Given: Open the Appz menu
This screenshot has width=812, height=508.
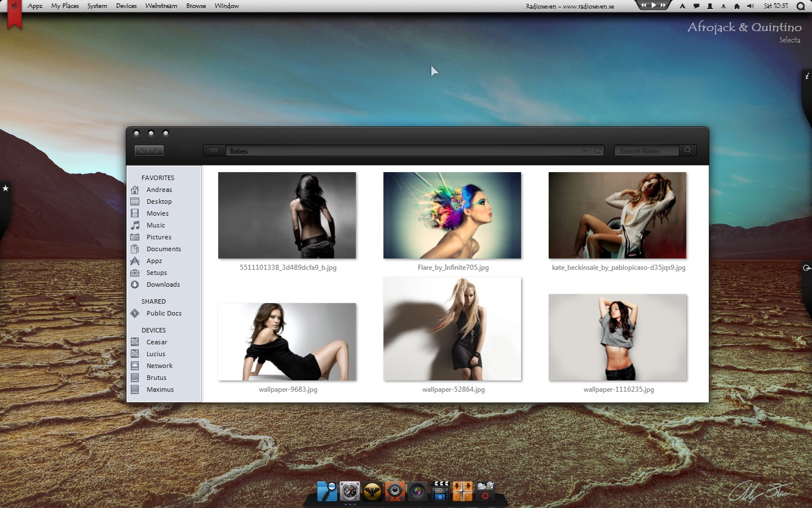Looking at the screenshot, I should click(35, 6).
